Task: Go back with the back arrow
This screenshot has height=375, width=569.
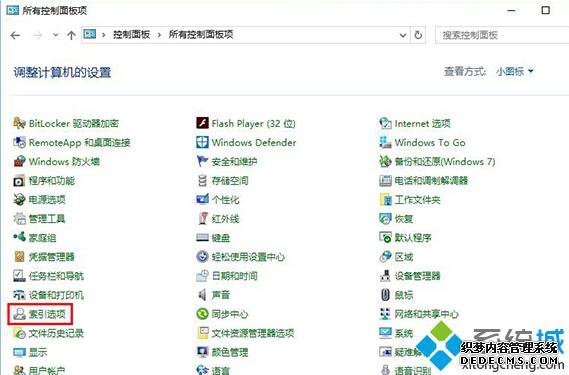Action: pos(15,35)
